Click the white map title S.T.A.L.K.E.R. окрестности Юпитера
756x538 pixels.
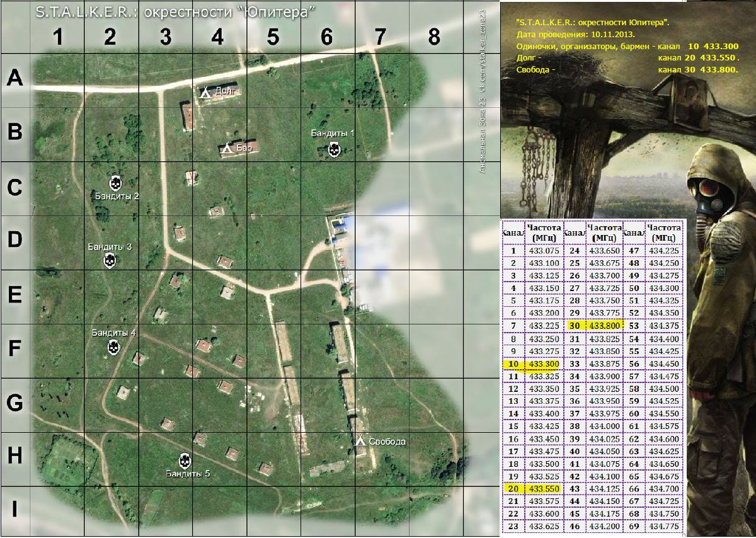176,13
